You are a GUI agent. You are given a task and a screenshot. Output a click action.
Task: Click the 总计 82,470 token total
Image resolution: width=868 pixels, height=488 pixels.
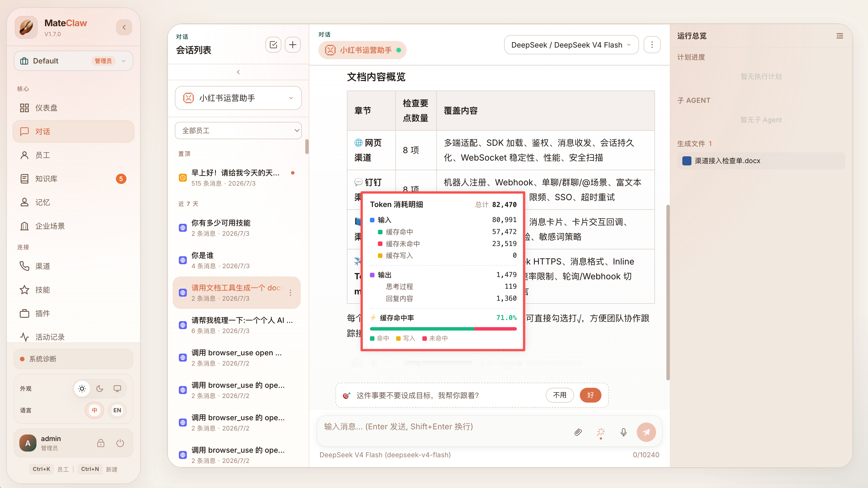(496, 204)
